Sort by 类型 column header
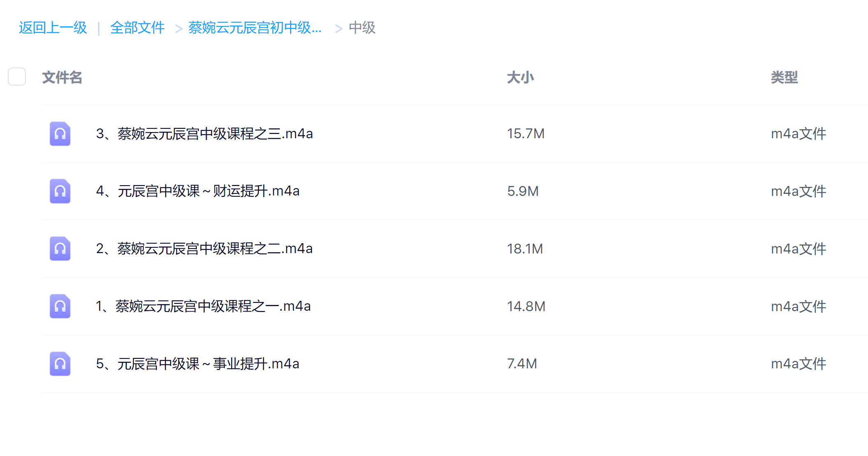868x456 pixels. click(x=784, y=77)
